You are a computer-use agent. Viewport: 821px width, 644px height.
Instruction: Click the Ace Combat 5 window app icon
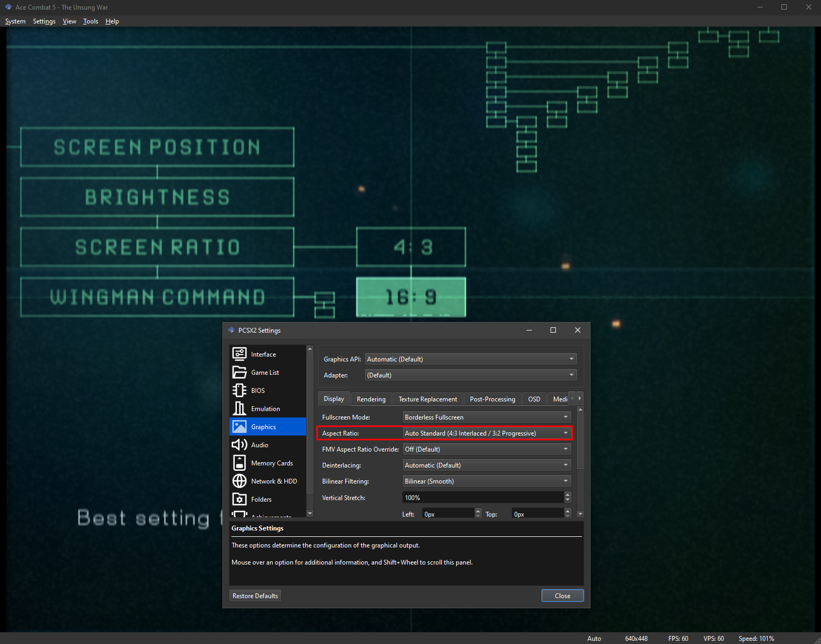pos(8,7)
